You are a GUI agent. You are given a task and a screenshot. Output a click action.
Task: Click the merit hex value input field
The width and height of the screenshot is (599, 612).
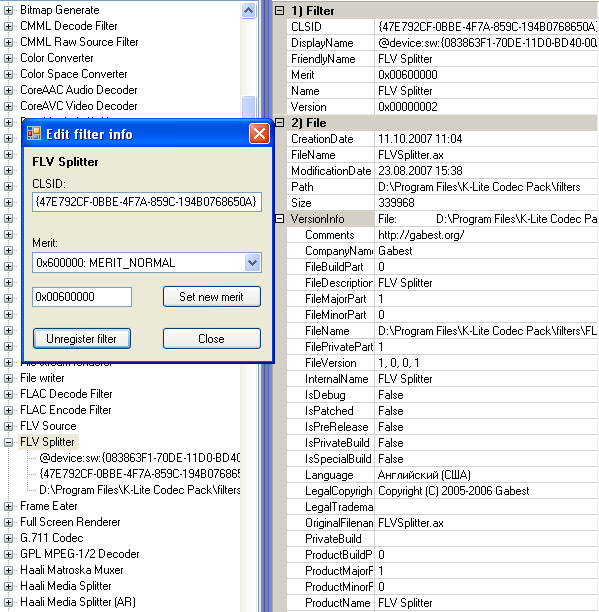coord(82,297)
